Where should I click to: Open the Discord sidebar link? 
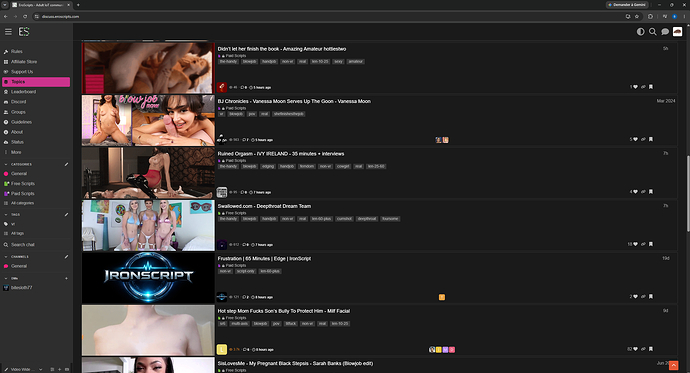click(36, 102)
